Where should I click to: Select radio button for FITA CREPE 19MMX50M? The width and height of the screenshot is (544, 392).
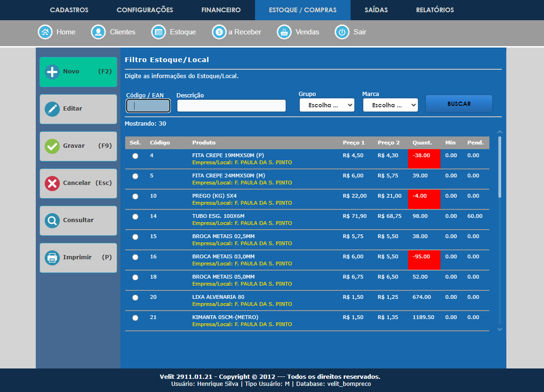pyautogui.click(x=136, y=156)
